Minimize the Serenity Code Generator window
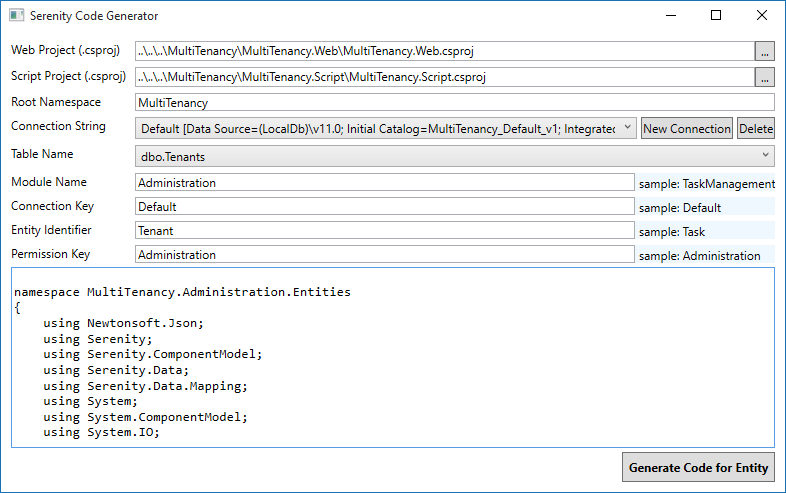This screenshot has width=786, height=493. click(670, 16)
